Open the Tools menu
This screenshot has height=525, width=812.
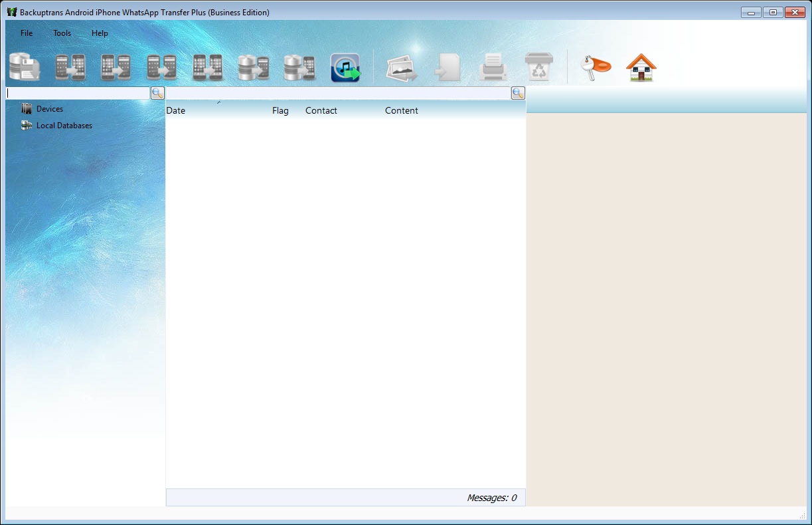coord(62,33)
